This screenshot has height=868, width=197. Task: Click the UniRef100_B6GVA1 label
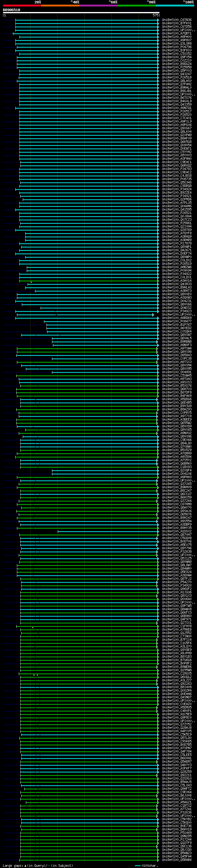(x=176, y=758)
